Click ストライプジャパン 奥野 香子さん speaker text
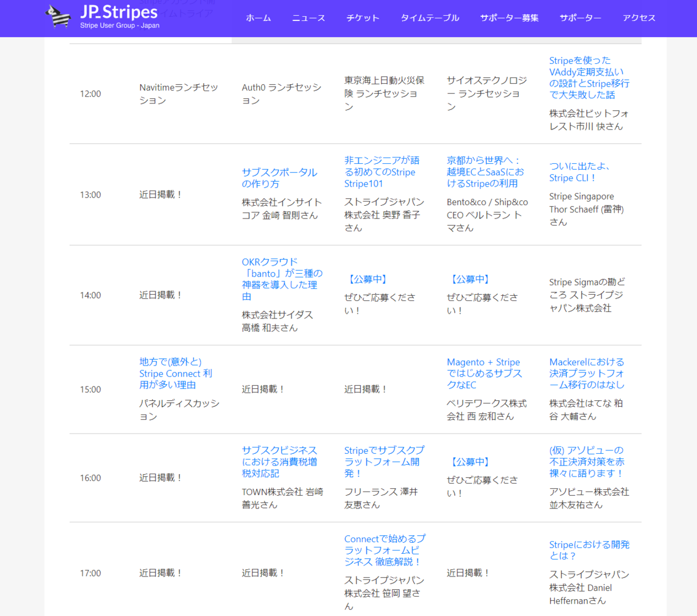This screenshot has width=697, height=616. click(384, 214)
